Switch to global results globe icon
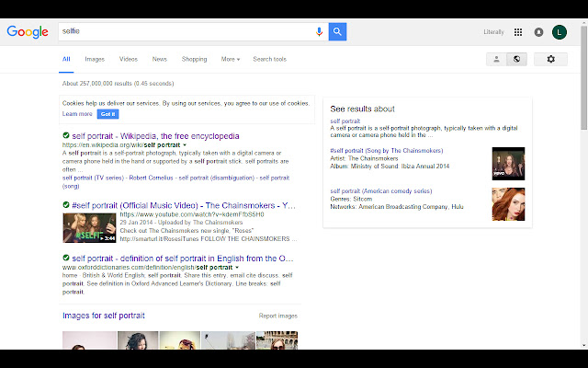 [516, 59]
